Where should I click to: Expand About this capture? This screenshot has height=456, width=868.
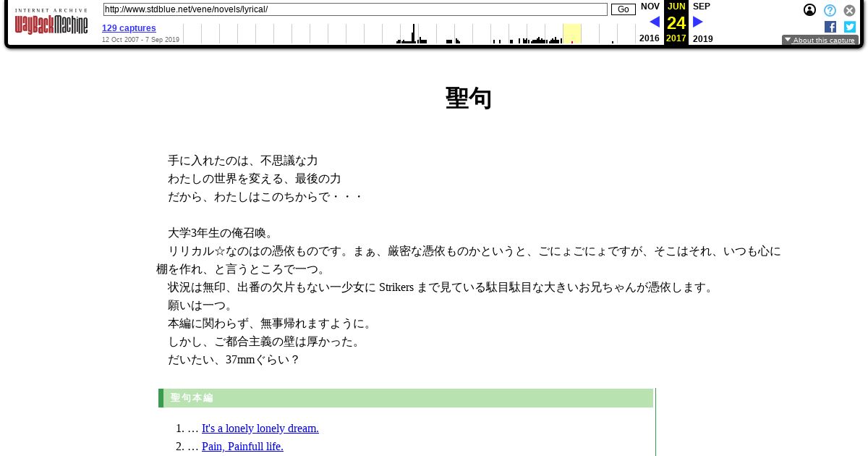pyautogui.click(x=820, y=40)
